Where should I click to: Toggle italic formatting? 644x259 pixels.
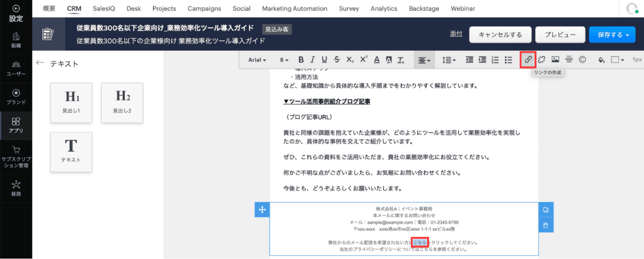313,60
